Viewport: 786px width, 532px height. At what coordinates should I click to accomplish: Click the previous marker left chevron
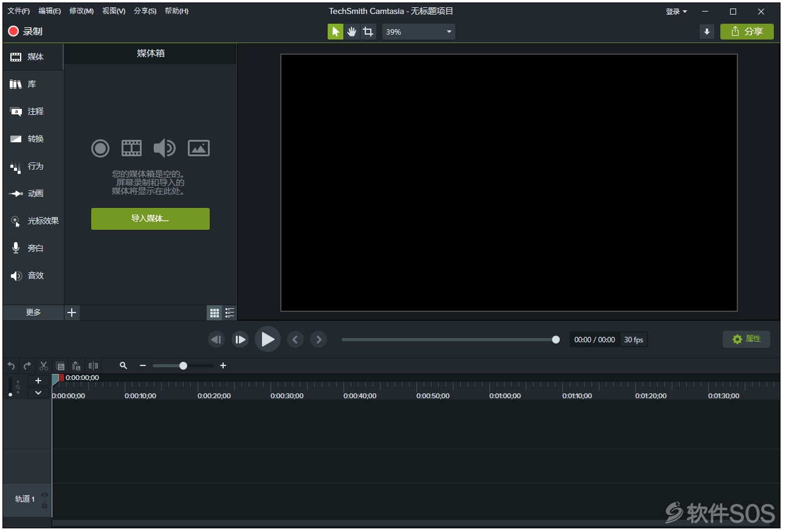coord(295,340)
